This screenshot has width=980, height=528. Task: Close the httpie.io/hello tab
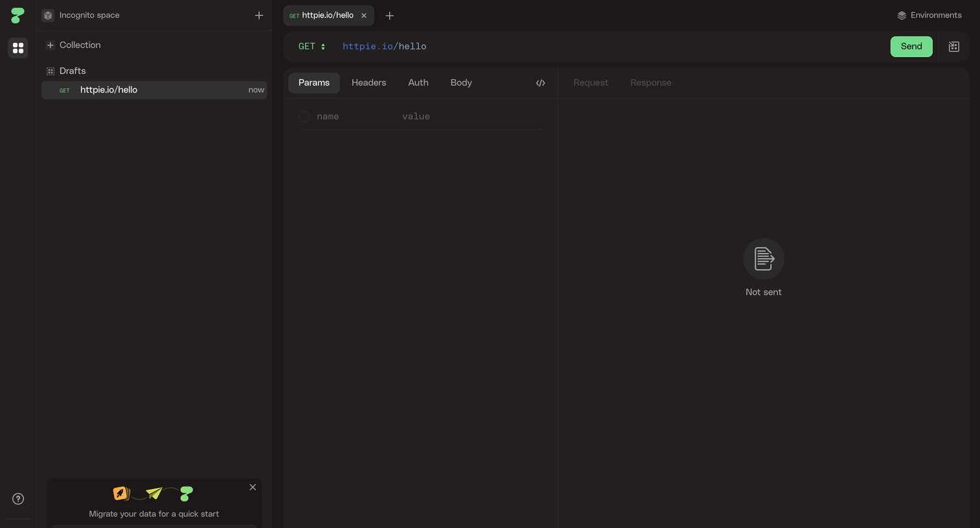364,16
